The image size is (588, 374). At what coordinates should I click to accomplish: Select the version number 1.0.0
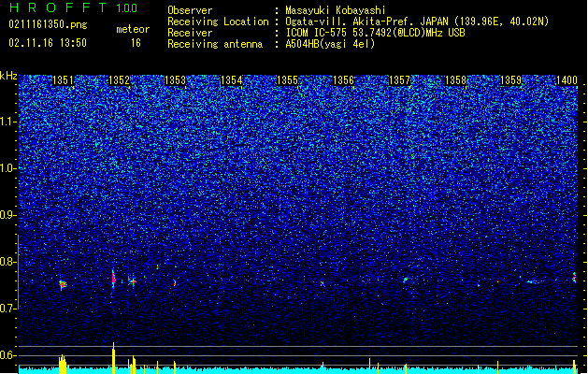click(x=127, y=7)
